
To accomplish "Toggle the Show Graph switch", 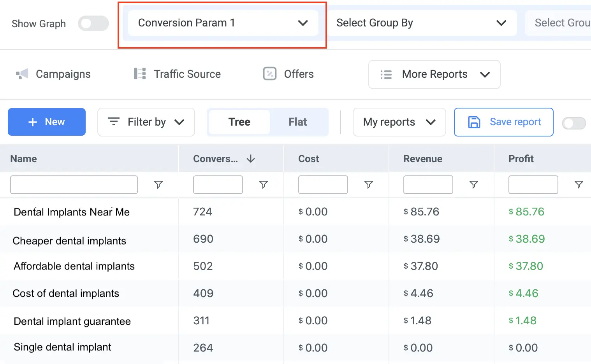I will (93, 23).
